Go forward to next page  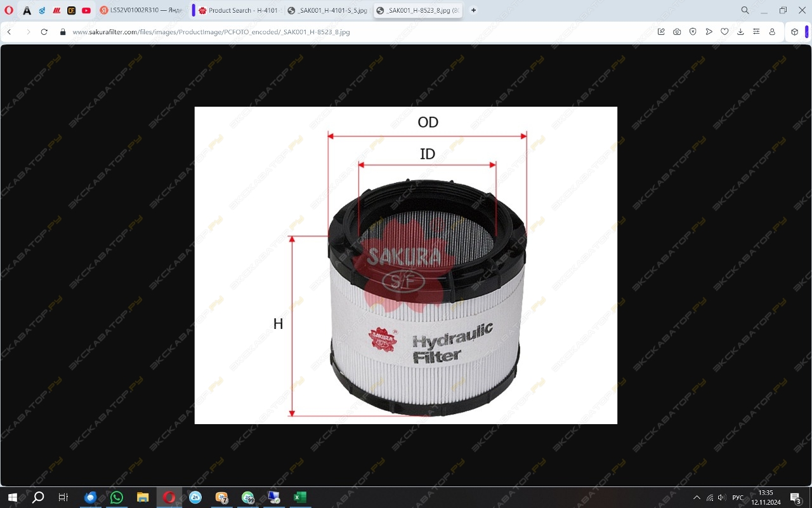click(27, 32)
